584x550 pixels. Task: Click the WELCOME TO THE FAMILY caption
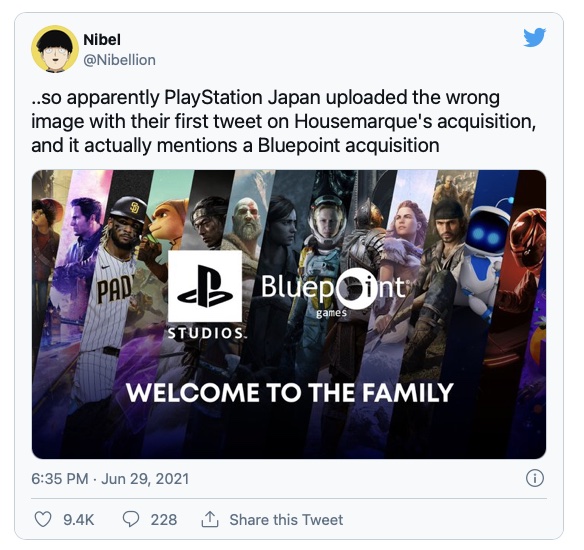pyautogui.click(x=289, y=392)
